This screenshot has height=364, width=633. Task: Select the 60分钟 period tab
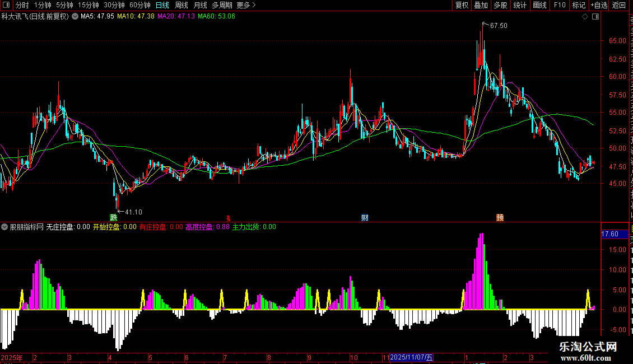pos(139,5)
